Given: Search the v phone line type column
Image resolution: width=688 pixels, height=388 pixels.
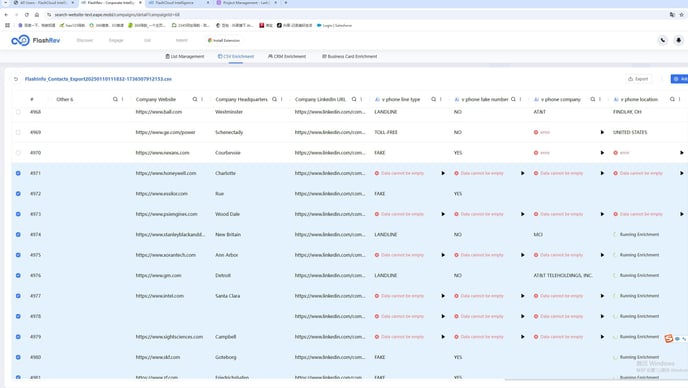Looking at the screenshot, I should [x=434, y=99].
